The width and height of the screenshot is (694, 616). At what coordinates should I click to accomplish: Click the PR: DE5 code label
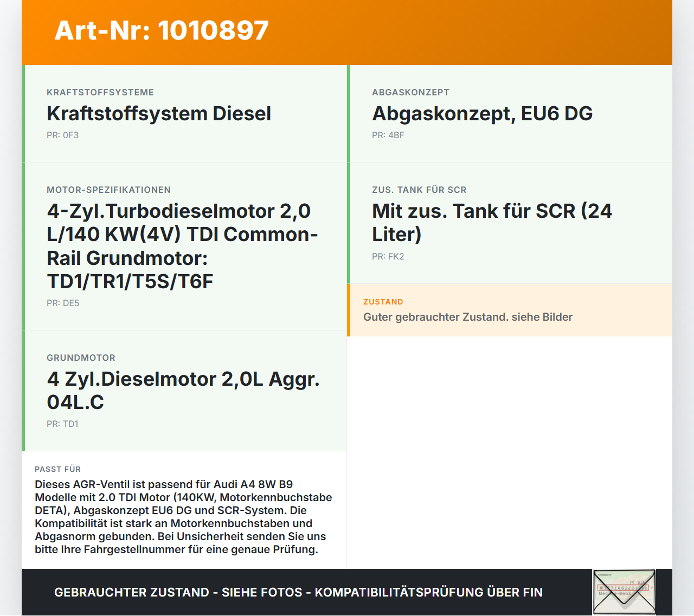coord(63,303)
